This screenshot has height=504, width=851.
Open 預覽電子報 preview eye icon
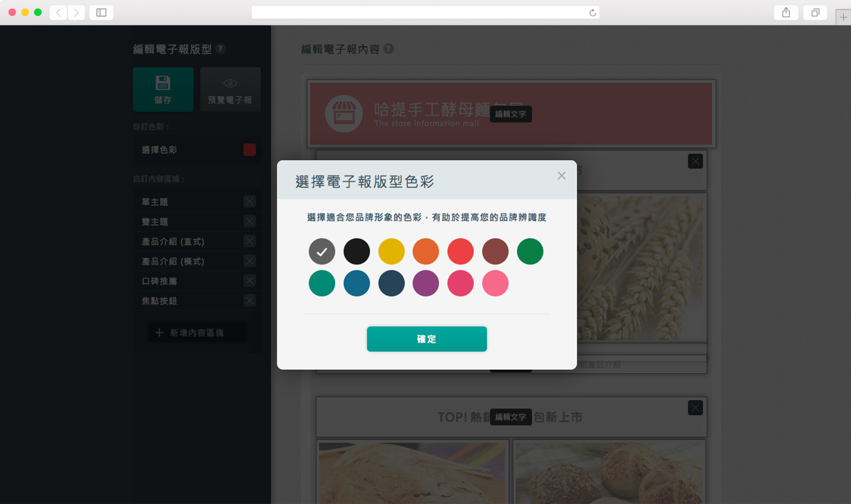230,83
